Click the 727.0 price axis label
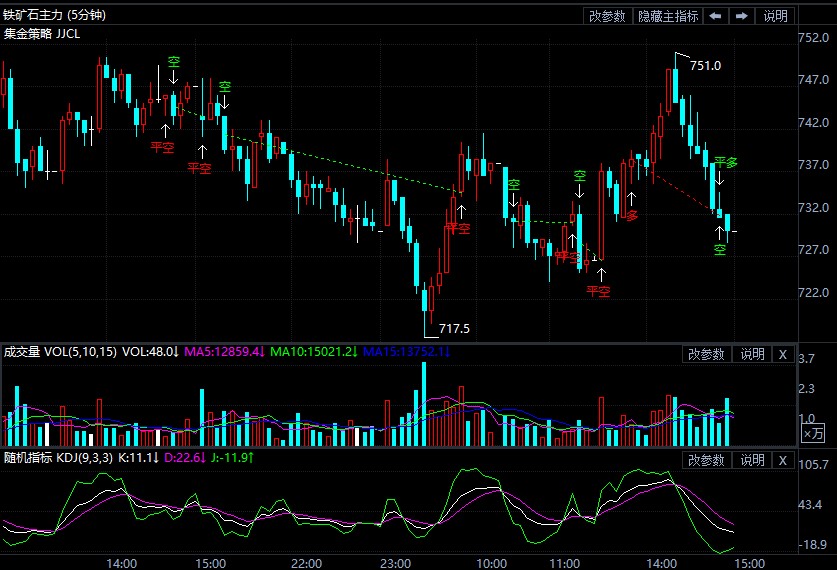Image resolution: width=837 pixels, height=570 pixels. (x=814, y=249)
